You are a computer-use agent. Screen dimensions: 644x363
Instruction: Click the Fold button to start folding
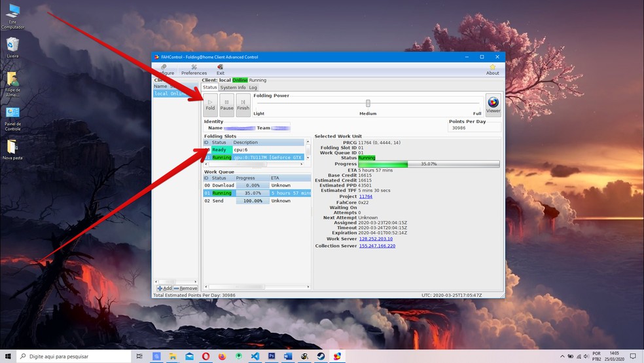pyautogui.click(x=210, y=105)
